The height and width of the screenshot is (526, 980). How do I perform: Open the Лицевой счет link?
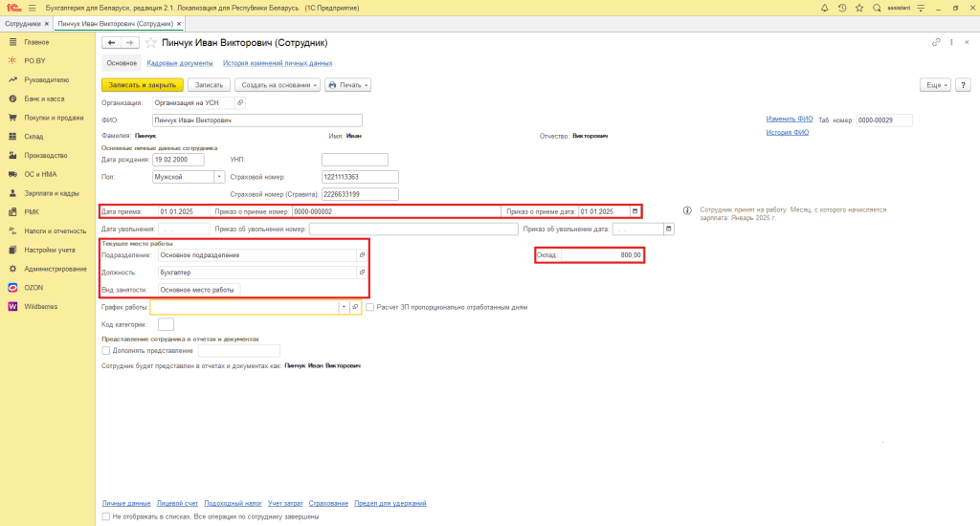[177, 503]
